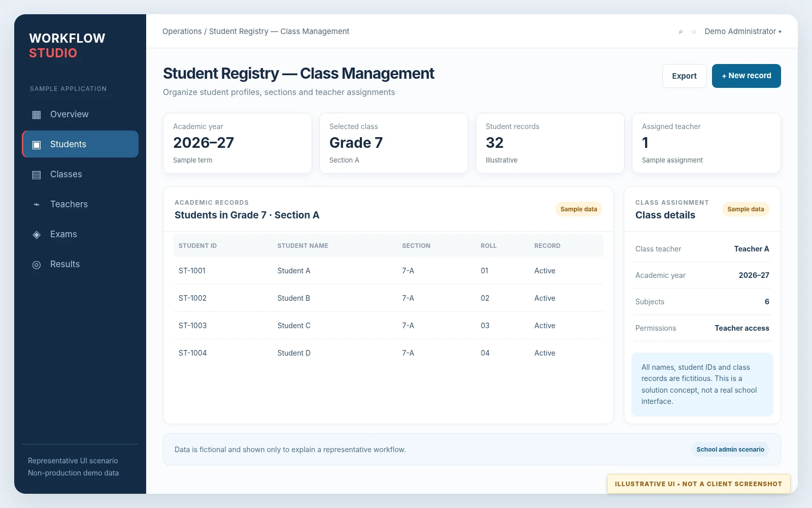The width and height of the screenshot is (812, 508).
Task: Select student ID ST-1002
Action: pos(192,298)
